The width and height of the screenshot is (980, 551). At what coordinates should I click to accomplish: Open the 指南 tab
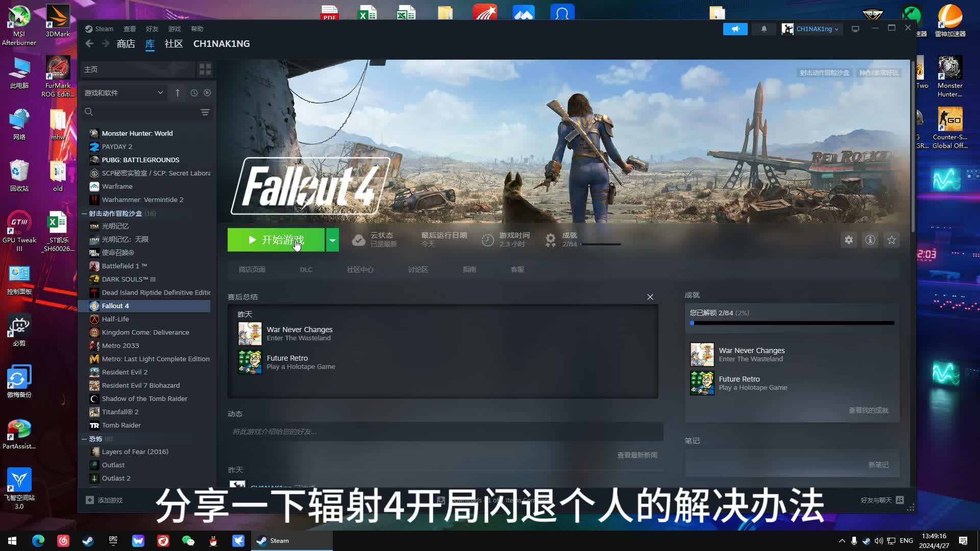(470, 269)
